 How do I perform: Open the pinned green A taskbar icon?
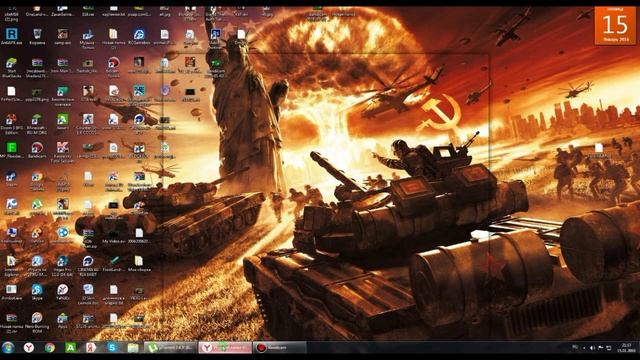pyautogui.click(x=71, y=347)
